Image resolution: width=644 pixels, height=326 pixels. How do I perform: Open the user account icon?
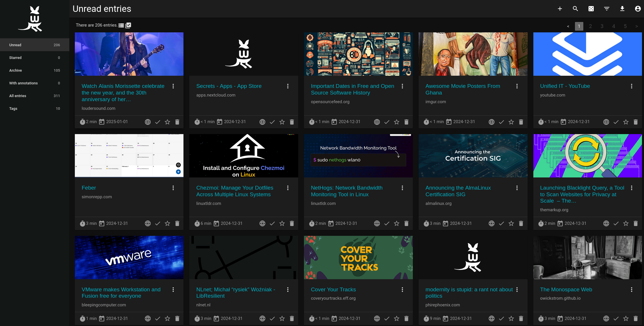pyautogui.click(x=638, y=9)
